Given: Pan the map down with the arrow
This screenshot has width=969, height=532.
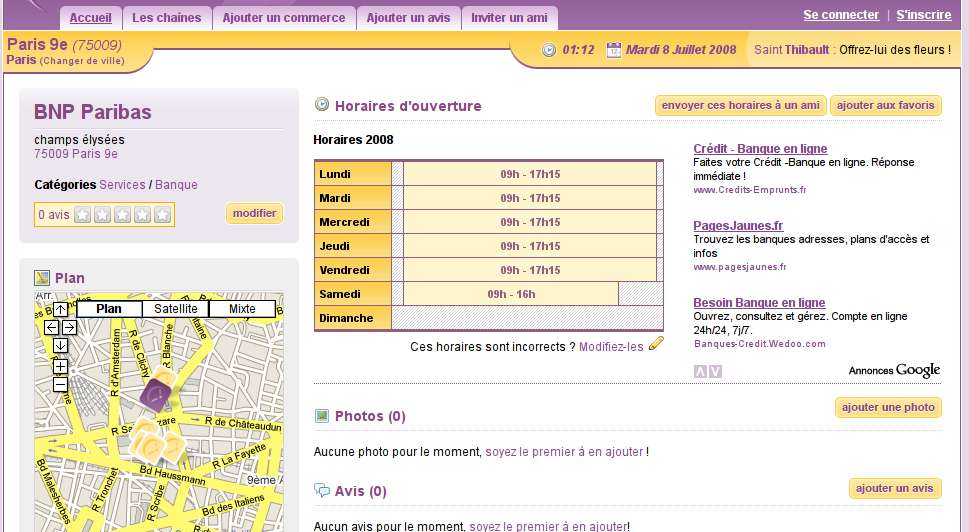Looking at the screenshot, I should [x=61, y=345].
